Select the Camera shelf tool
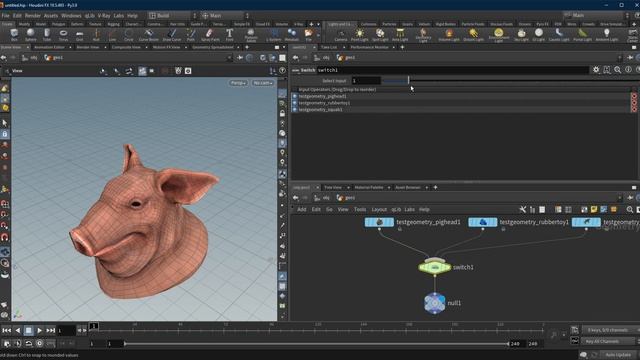Viewport: 640px width, 360px height. pos(341,35)
